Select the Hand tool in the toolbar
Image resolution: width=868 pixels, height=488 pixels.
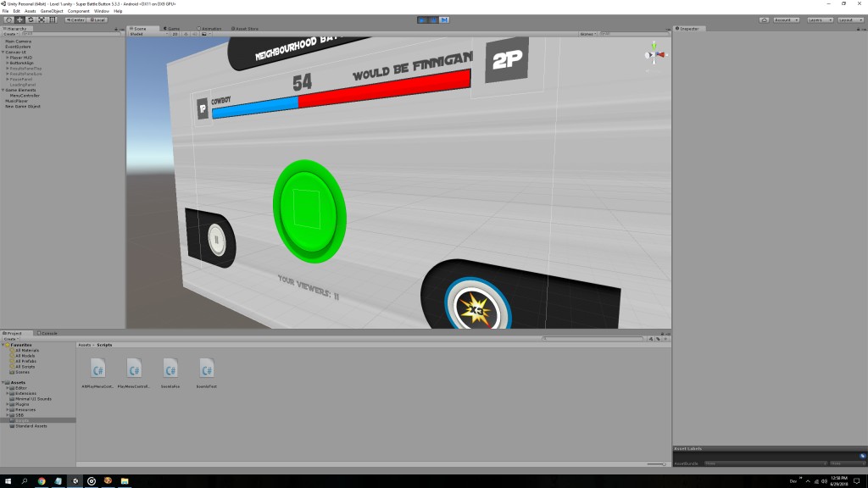point(8,19)
